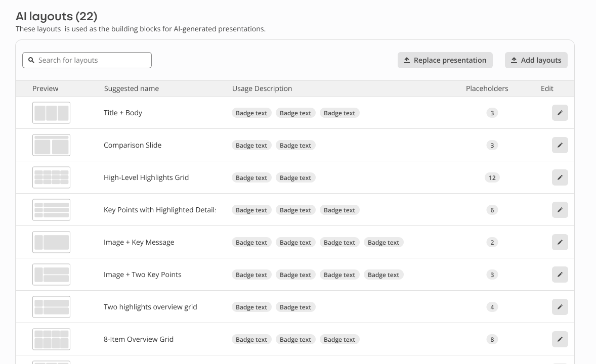Select the Image + Two Key Points name
The image size is (596, 364).
coord(143,275)
